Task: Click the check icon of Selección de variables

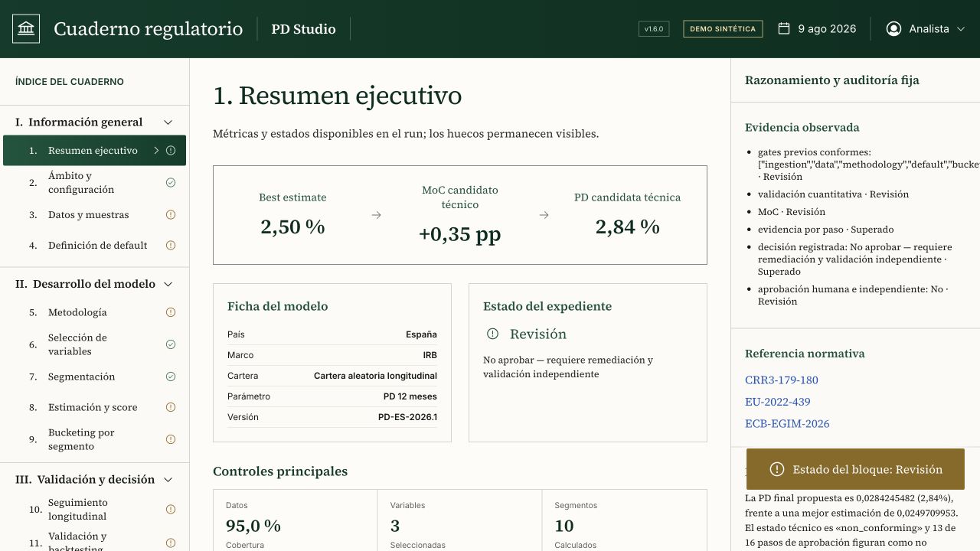Action: point(171,344)
